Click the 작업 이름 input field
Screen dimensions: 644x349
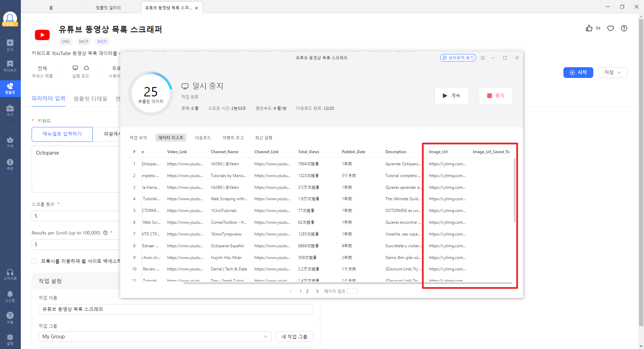tap(176, 309)
